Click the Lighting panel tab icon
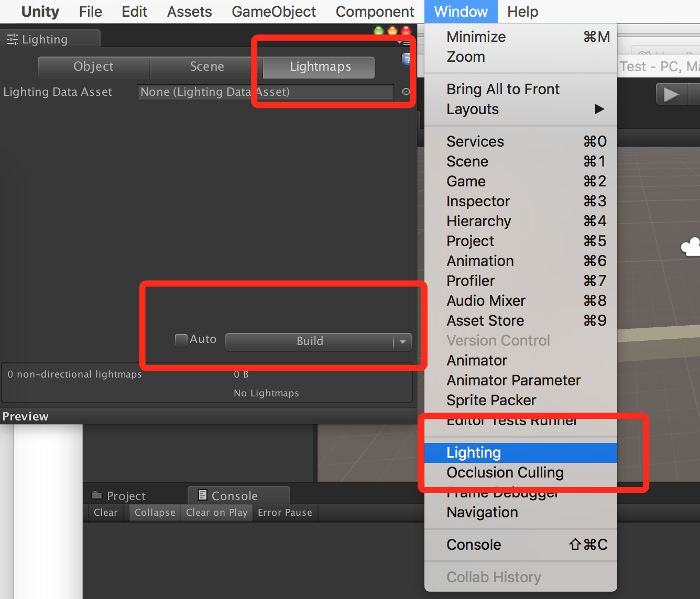The image size is (700, 599). [13, 39]
